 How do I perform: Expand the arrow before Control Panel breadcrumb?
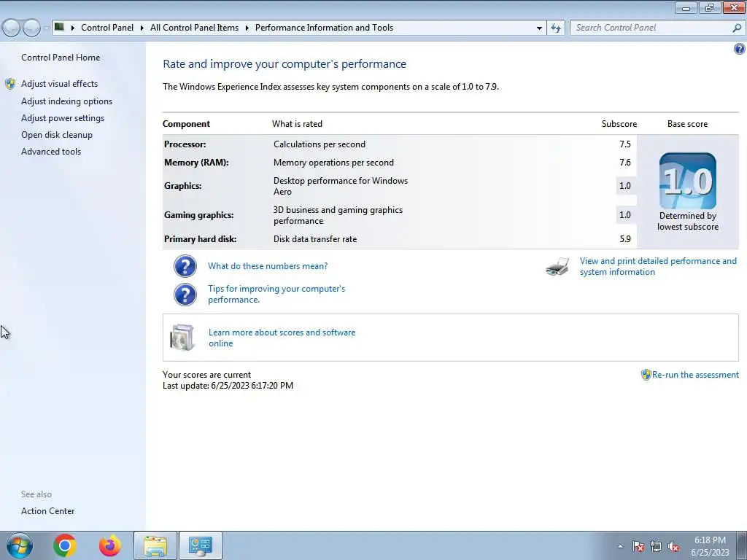[x=72, y=28]
